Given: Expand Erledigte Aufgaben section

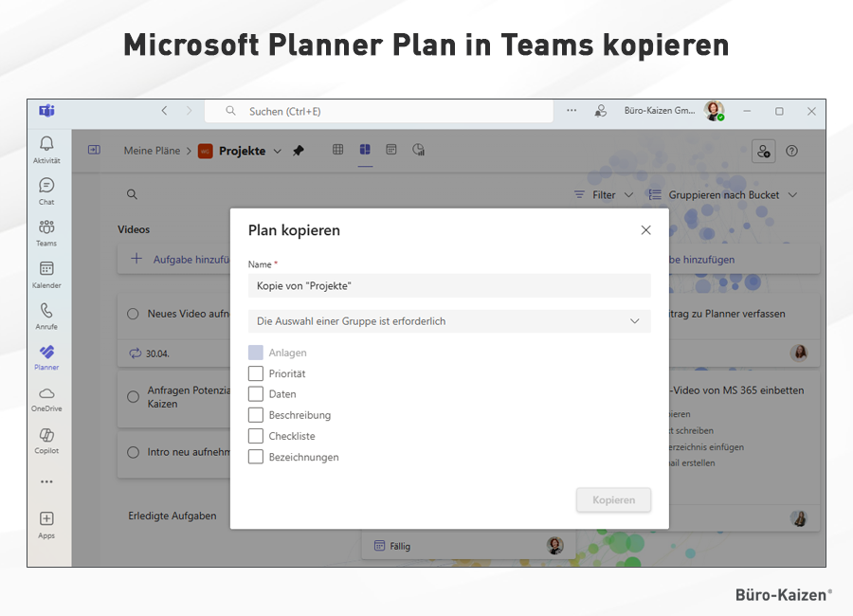Looking at the screenshot, I should pos(172,516).
